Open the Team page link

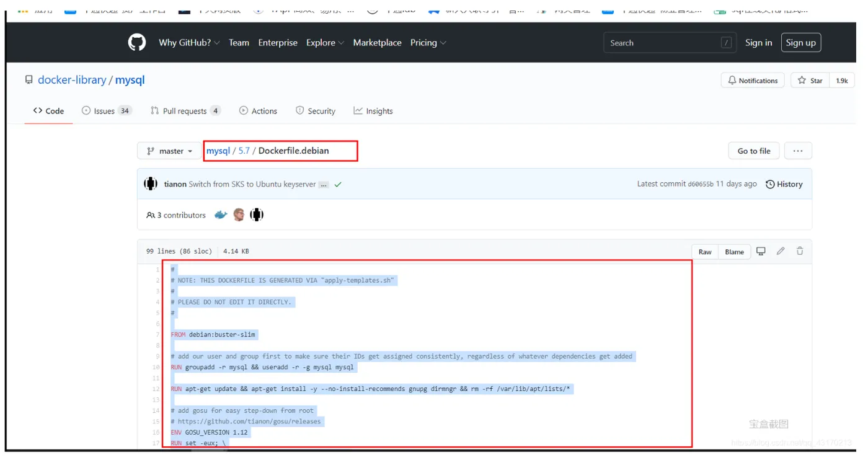(x=239, y=43)
